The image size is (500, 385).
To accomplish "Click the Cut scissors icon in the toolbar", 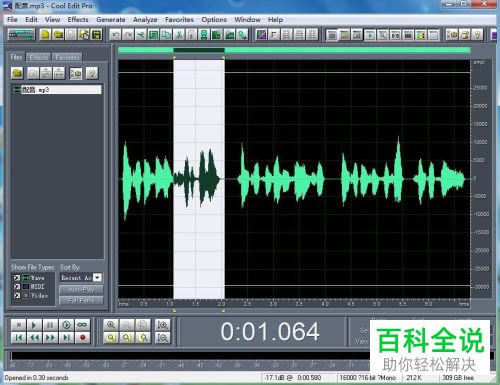I will click(179, 34).
